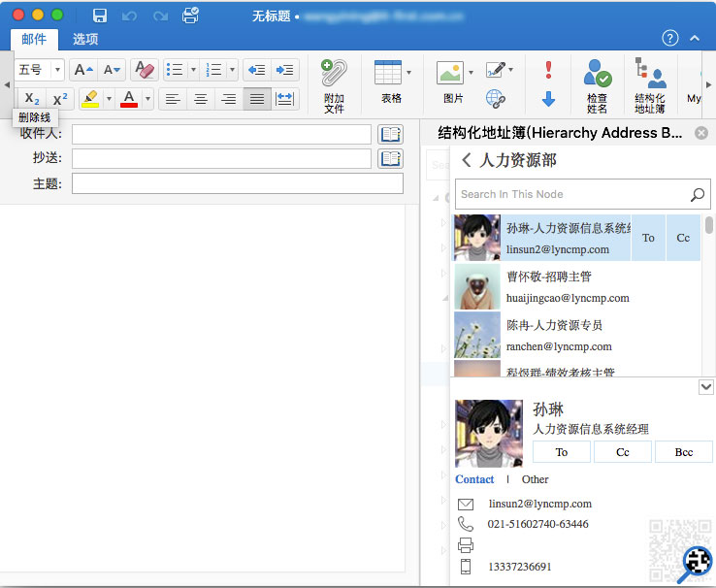
Task: Apply bulleted list formatting
Action: 175,70
